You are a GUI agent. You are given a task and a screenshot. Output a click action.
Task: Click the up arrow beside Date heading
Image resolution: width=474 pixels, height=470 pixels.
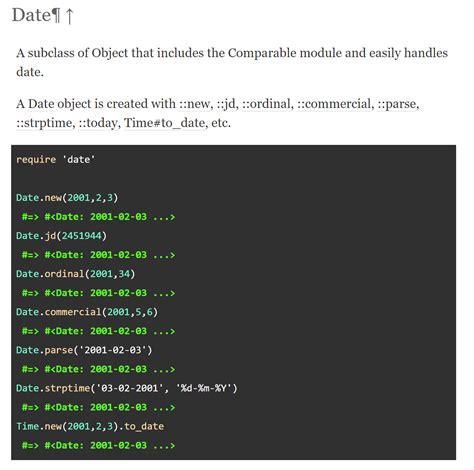click(69, 16)
